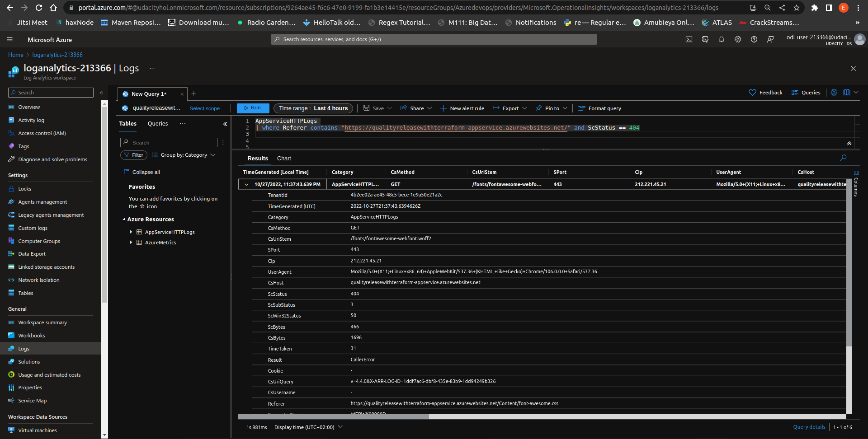Open the Columns side panel
The height and width of the screenshot is (439, 868).
(856, 183)
